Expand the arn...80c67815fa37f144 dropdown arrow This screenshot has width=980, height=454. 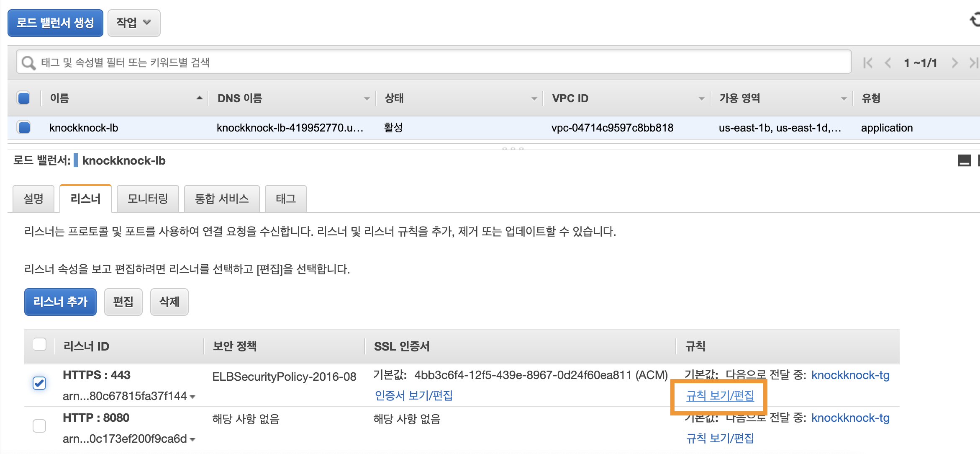click(x=192, y=397)
